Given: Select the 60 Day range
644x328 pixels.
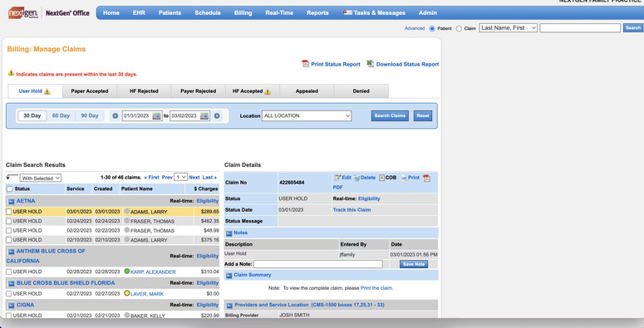Looking at the screenshot, I should tap(61, 115).
